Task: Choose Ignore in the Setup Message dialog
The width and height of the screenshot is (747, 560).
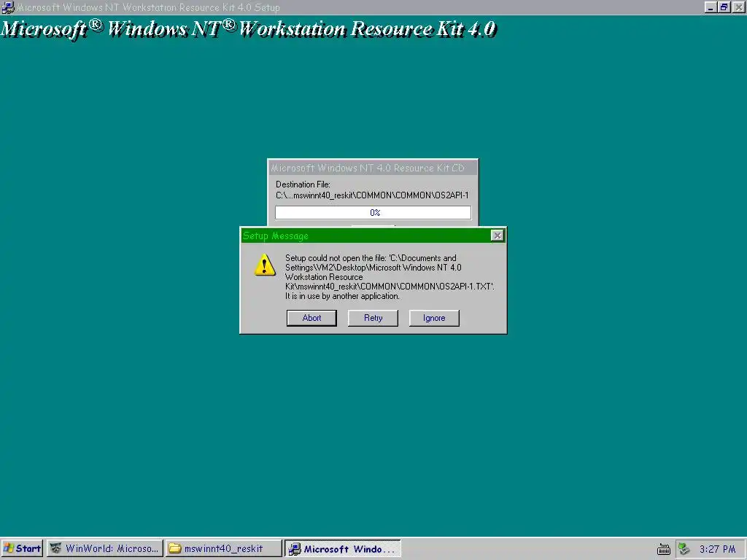Action: 434,318
